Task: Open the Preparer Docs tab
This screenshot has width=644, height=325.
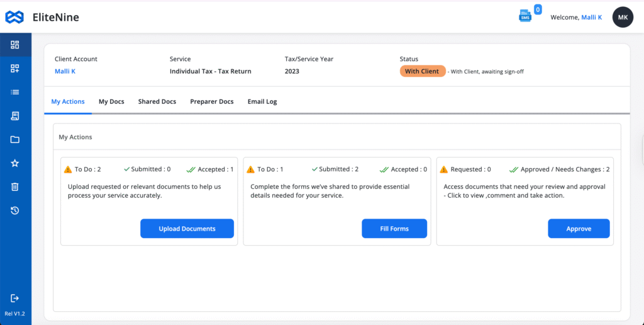Action: [211, 101]
